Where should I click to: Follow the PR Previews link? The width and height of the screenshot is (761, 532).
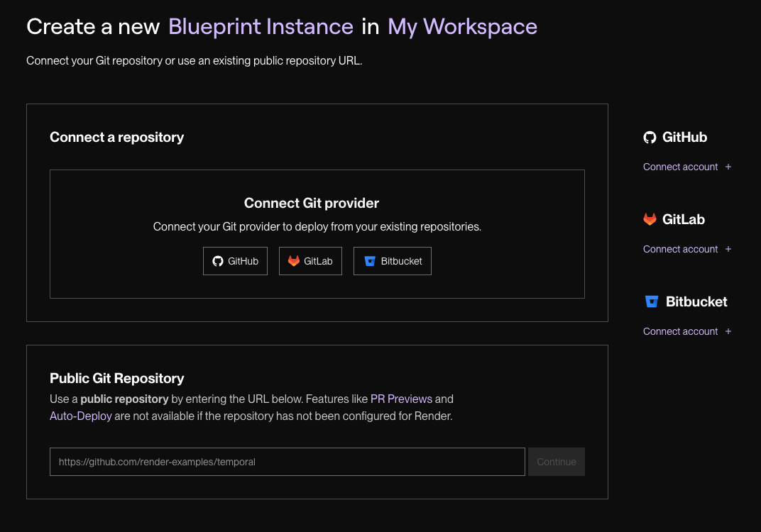(401, 399)
